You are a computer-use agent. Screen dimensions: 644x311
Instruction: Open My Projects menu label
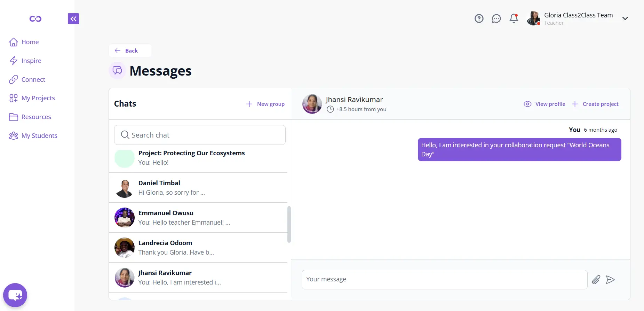tap(38, 98)
